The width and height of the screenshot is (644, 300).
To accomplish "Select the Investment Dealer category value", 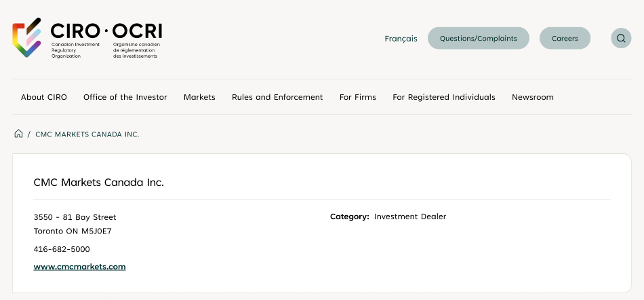I will pos(410,217).
